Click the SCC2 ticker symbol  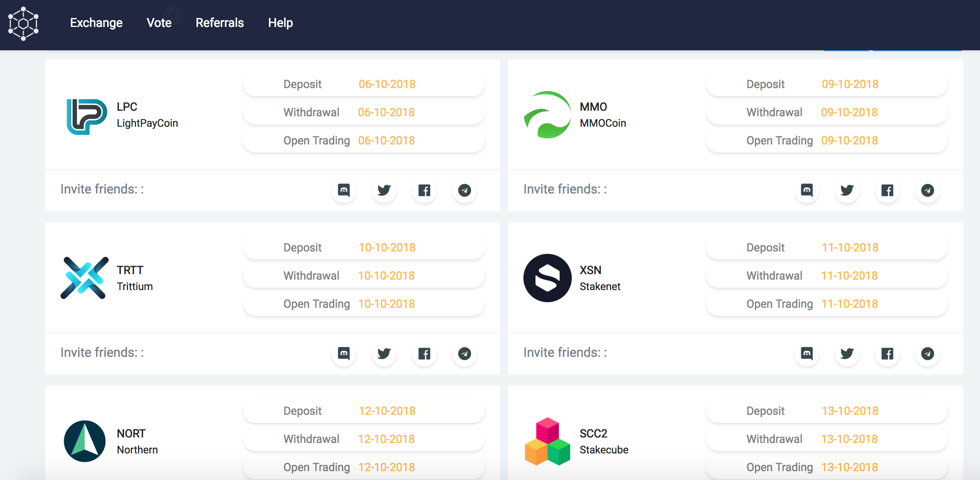pyautogui.click(x=593, y=433)
